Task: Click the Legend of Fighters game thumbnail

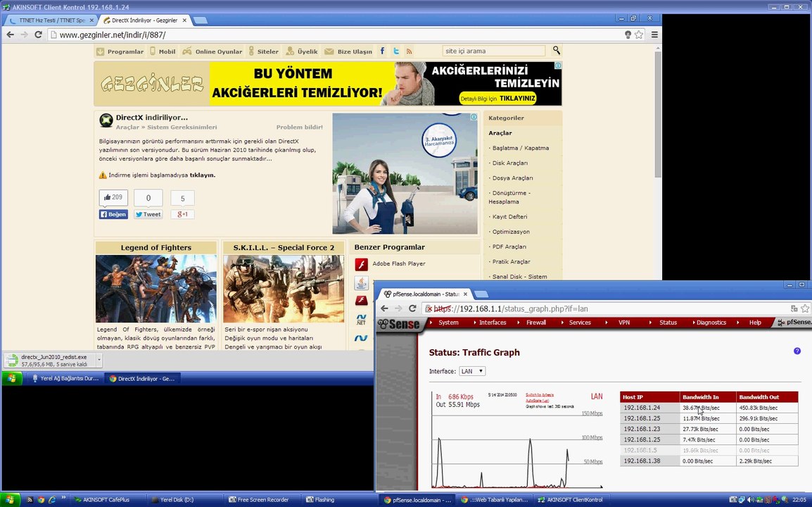Action: tap(156, 288)
